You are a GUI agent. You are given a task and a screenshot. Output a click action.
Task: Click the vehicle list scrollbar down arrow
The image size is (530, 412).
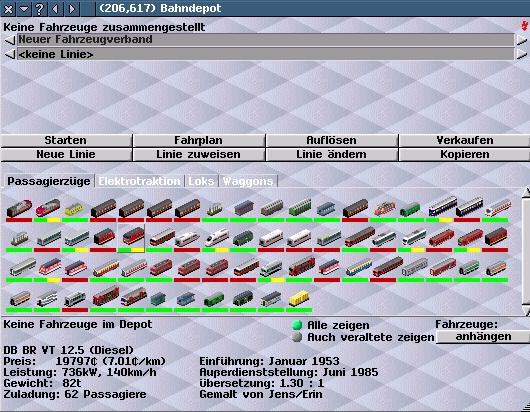tap(526, 311)
